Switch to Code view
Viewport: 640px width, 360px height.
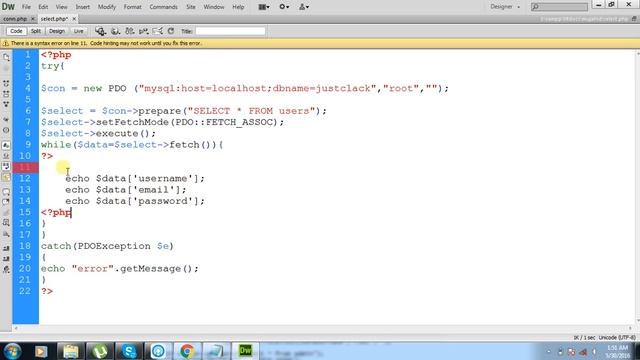(16, 31)
